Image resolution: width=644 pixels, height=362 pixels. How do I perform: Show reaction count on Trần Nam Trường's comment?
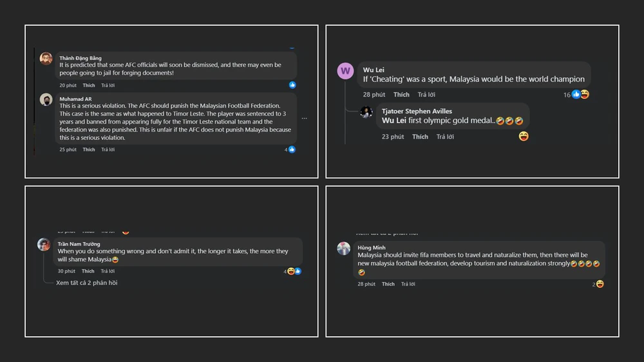(293, 271)
